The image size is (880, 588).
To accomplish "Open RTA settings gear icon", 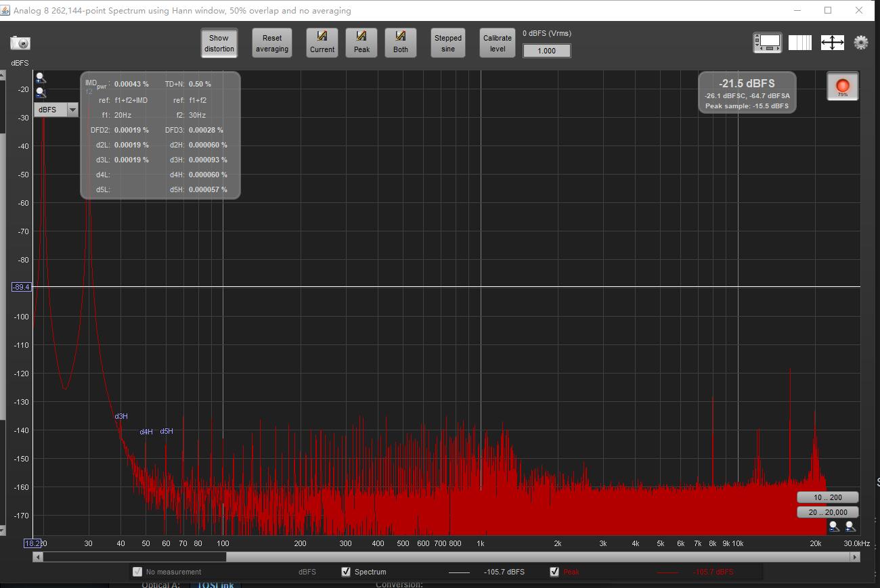I will pyautogui.click(x=861, y=43).
